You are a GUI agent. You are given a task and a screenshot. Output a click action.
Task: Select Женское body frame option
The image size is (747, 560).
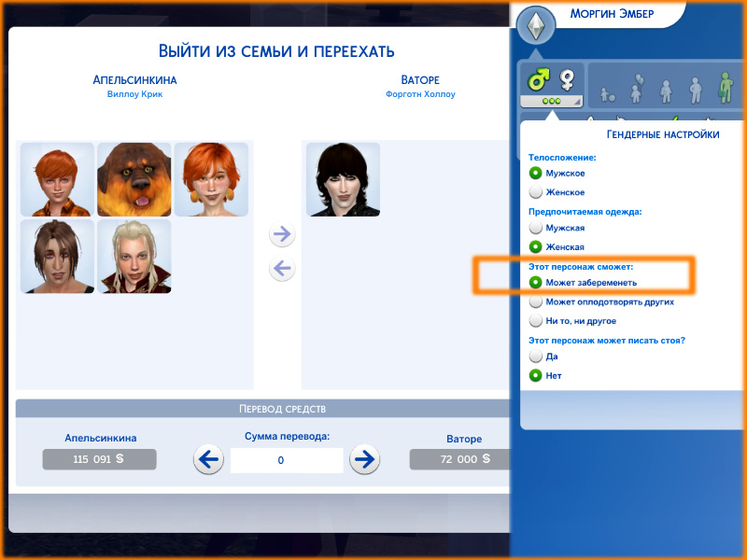(557, 192)
